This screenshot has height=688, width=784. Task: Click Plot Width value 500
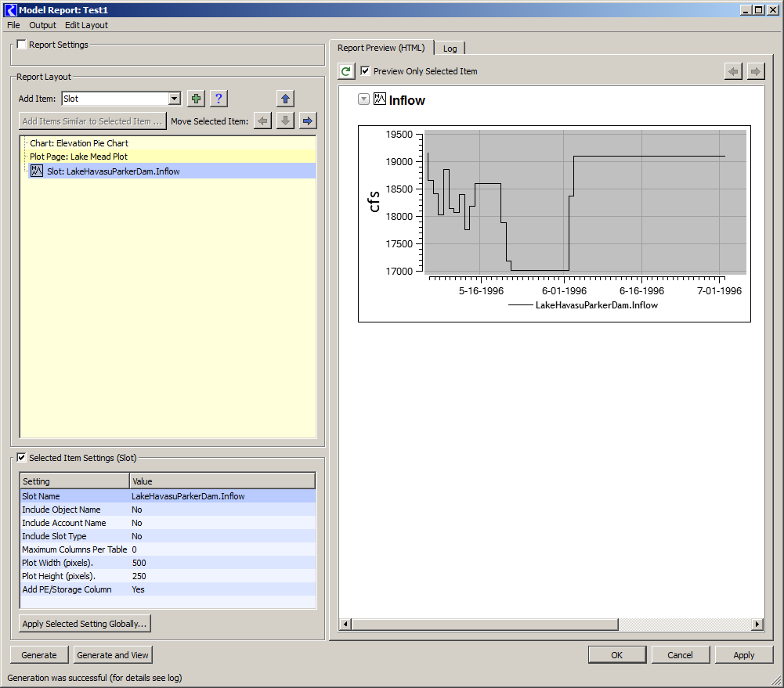pos(139,563)
